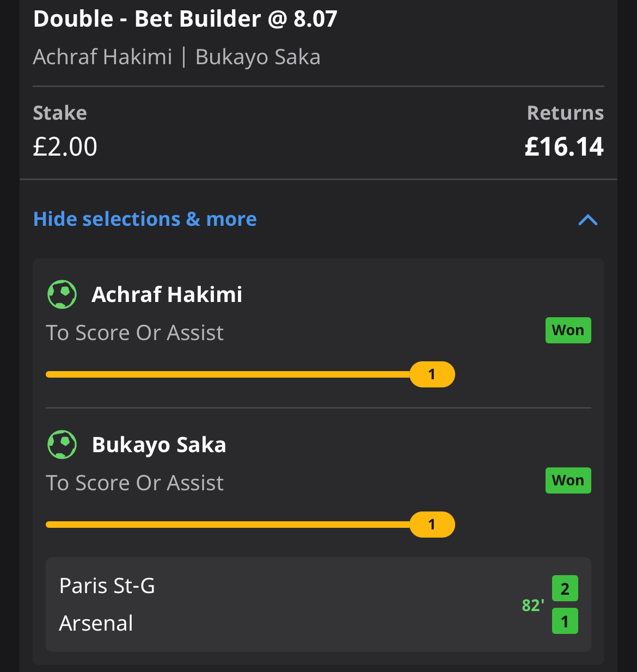Click the Double - Bet Builder @ 8.07 title
This screenshot has height=672, width=637.
(185, 19)
